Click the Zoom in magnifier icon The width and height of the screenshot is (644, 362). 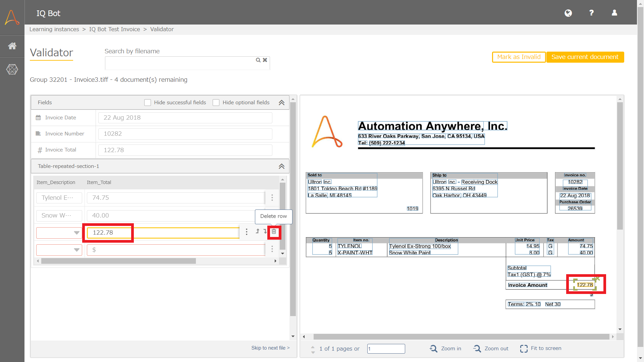coord(433,349)
